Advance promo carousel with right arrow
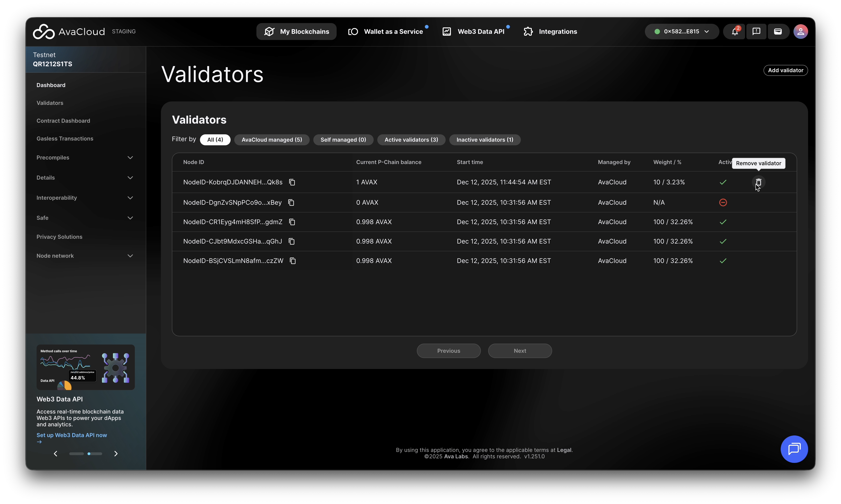The image size is (841, 504). coord(116,454)
